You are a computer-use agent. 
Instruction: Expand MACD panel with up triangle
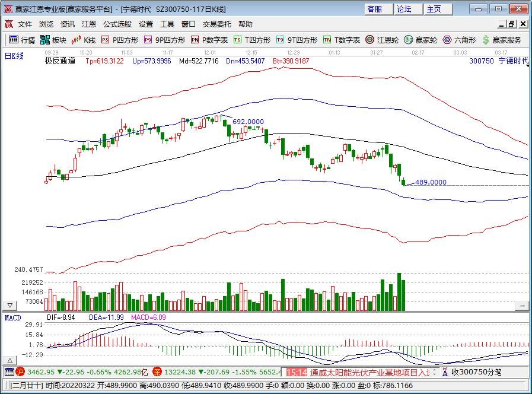[10, 360]
